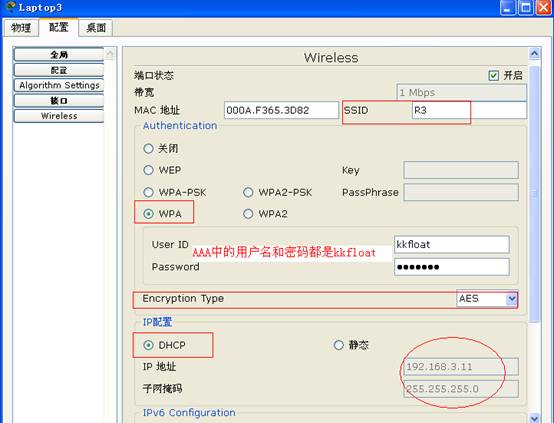Viewport: 554px width, 423px height.
Task: Click the sidebar scroll up arrow
Action: point(110,54)
